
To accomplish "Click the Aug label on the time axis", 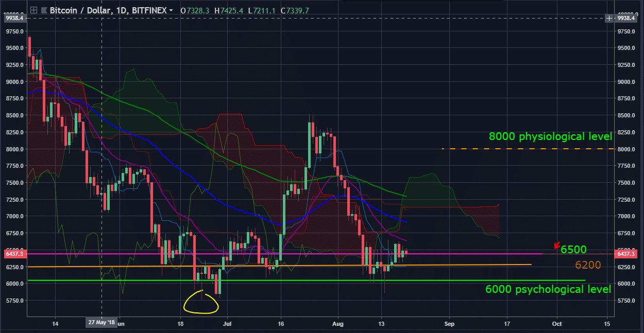I will click(338, 324).
